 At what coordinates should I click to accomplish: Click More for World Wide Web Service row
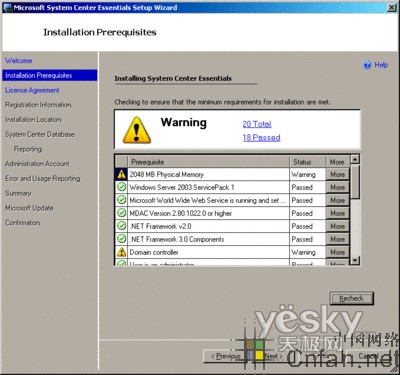tap(337, 200)
